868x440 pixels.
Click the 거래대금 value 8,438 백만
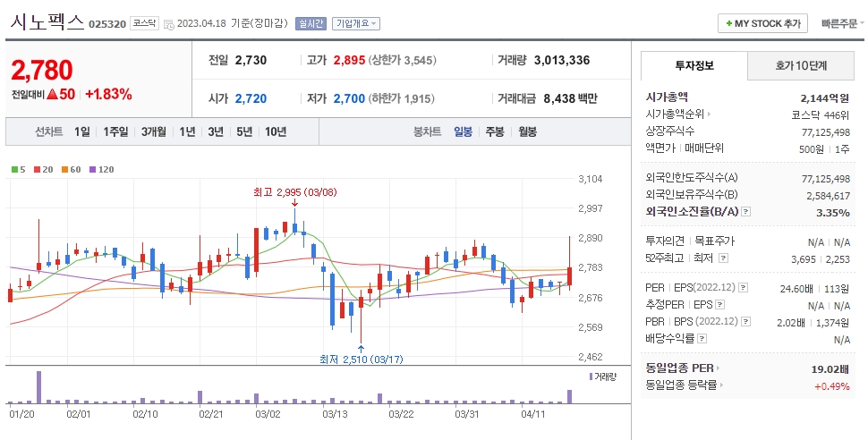pos(570,99)
